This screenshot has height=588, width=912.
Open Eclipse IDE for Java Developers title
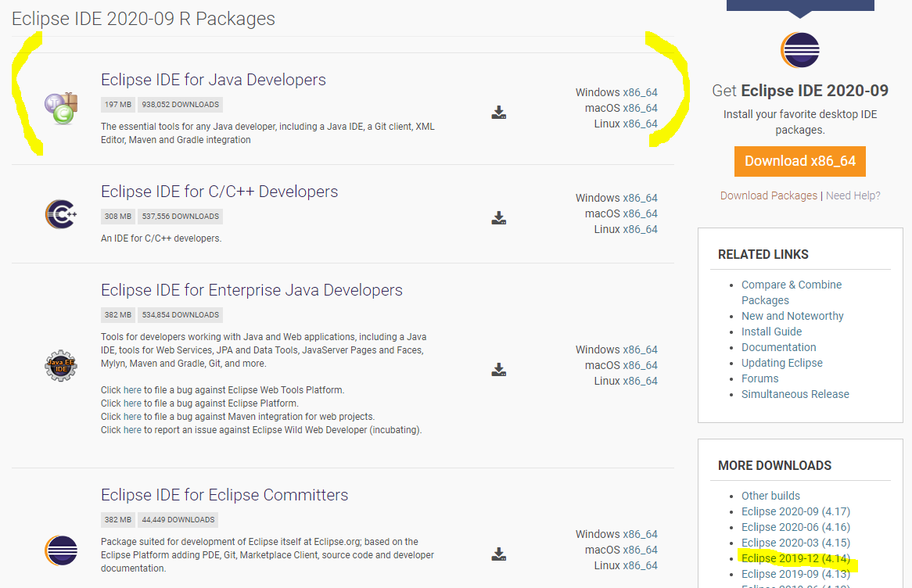[x=214, y=80]
